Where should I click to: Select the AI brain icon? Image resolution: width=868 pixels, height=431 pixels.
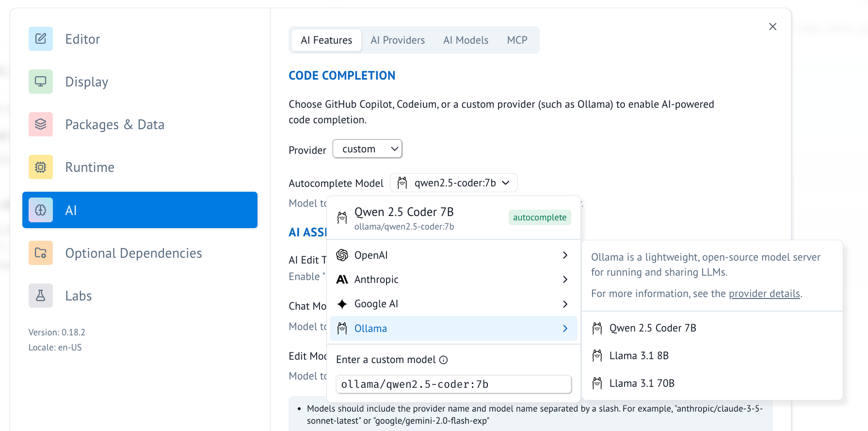pos(40,210)
